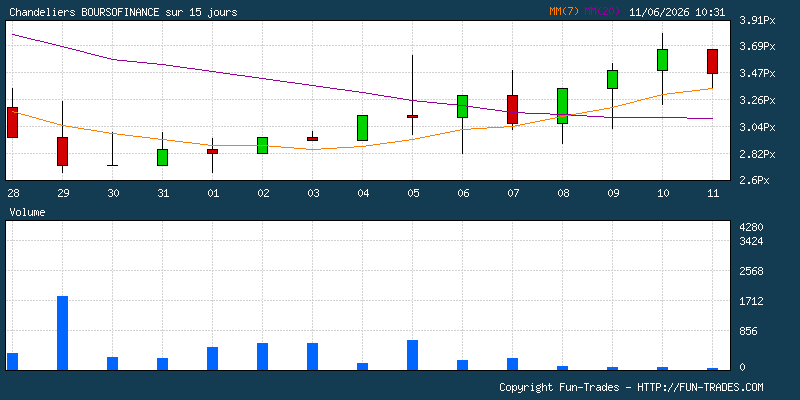This screenshot has height=400, width=800.
Task: Select the red candlestick for day 07
Action: click(x=512, y=109)
